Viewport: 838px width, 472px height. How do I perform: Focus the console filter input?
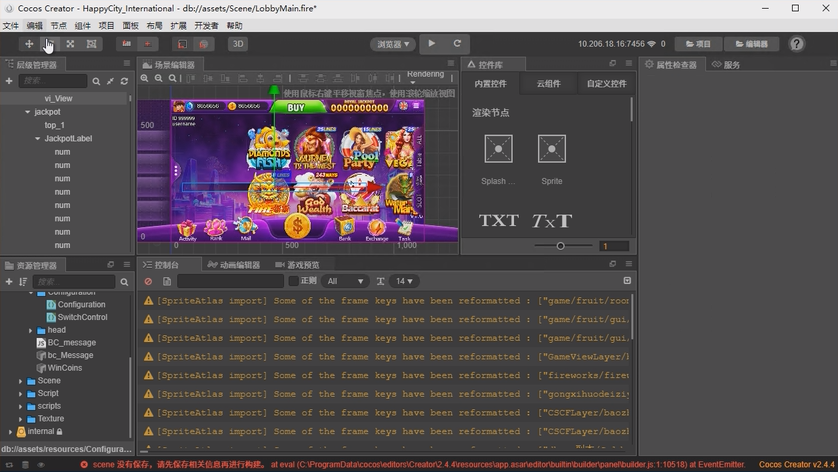pos(230,281)
